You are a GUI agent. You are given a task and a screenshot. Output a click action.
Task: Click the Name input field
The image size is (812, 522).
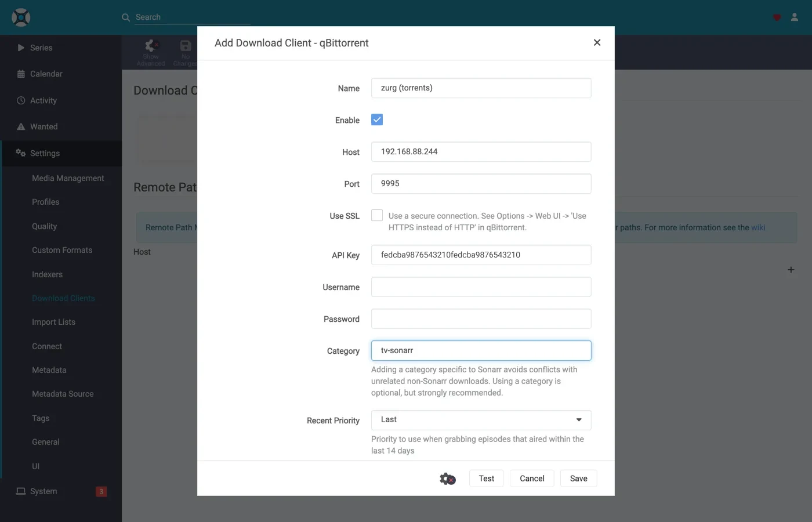[x=481, y=88]
